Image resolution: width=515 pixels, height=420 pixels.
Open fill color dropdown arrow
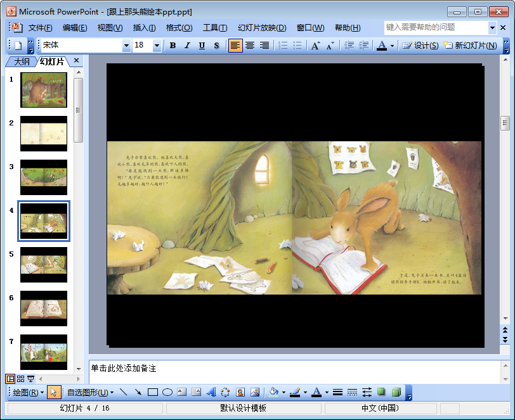point(284,393)
